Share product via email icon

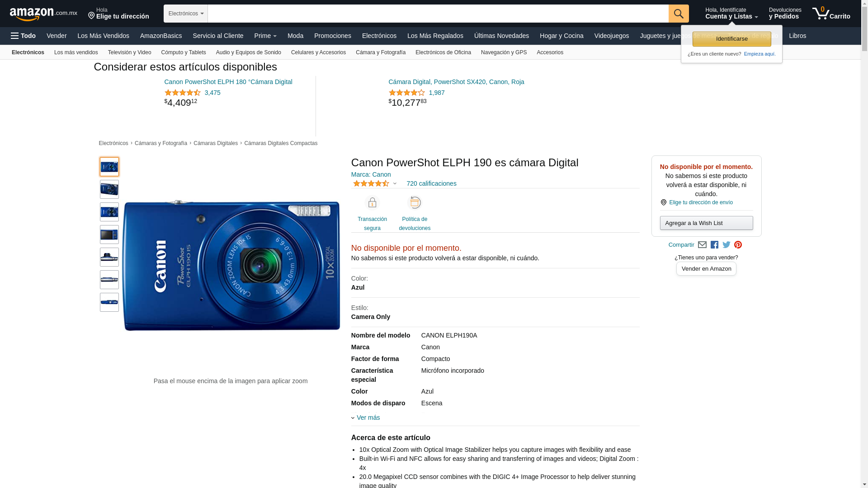[x=702, y=245]
